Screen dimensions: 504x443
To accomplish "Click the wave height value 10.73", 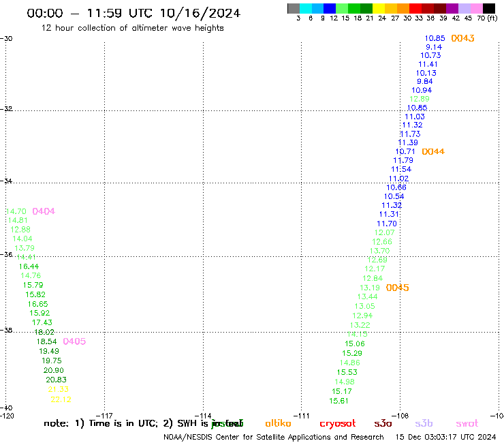I will coord(430,55).
